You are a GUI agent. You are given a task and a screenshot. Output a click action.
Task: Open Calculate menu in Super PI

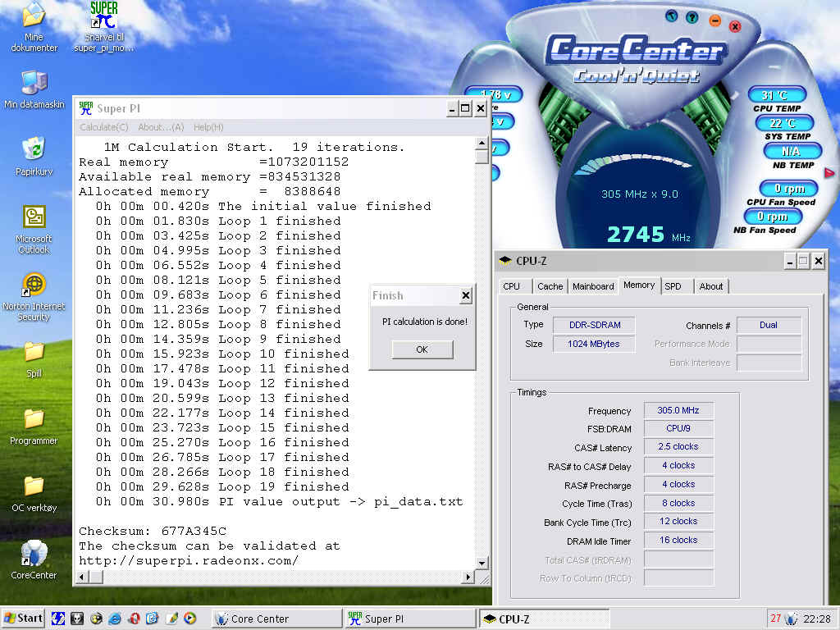click(x=104, y=127)
